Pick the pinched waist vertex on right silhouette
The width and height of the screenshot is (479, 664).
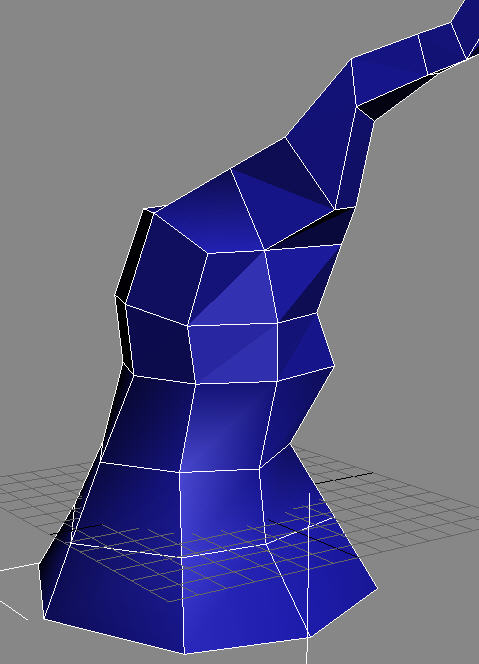[334, 366]
